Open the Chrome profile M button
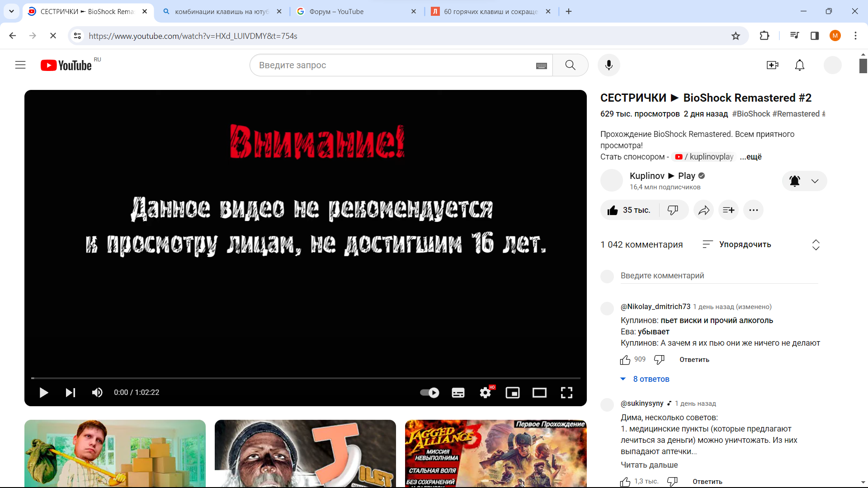This screenshot has width=868, height=488. coord(835,36)
